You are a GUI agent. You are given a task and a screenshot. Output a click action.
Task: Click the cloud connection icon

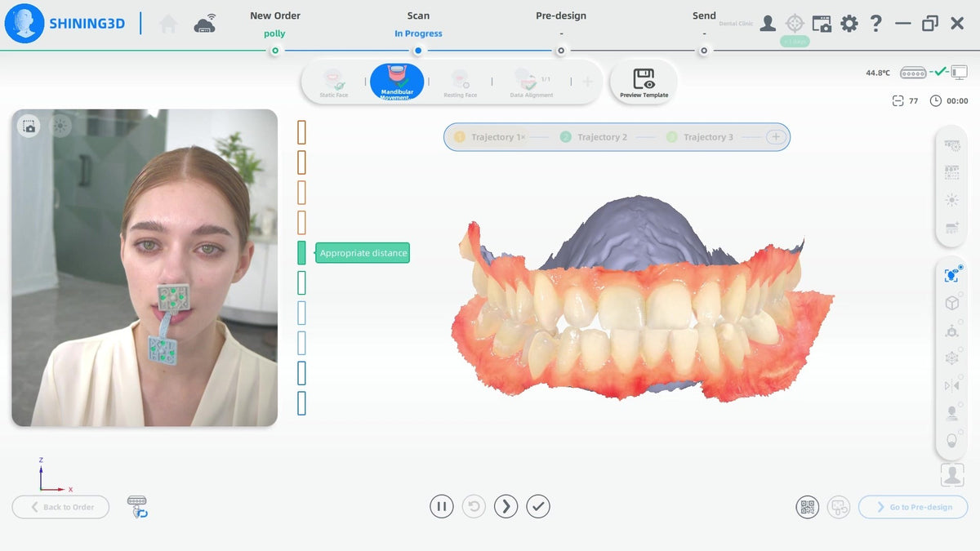pos(205,24)
